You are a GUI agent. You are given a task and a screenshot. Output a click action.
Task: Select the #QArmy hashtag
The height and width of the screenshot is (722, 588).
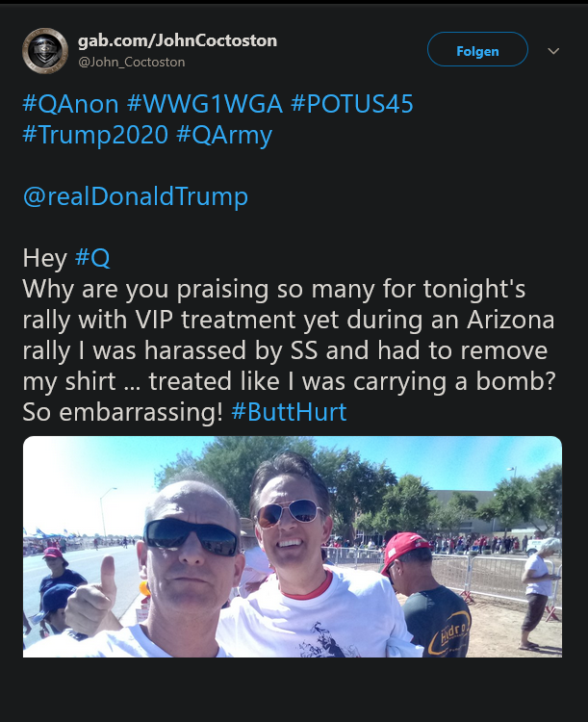[x=224, y=135]
